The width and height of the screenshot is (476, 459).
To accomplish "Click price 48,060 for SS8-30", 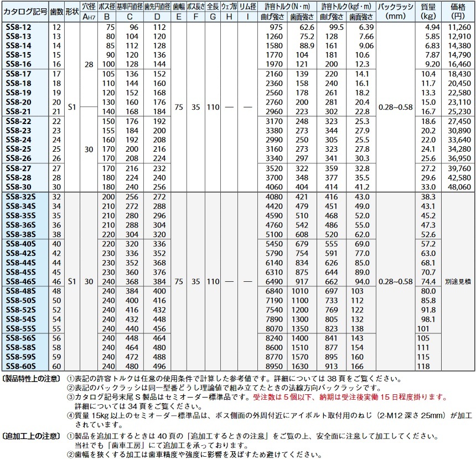I will click(459, 187).
